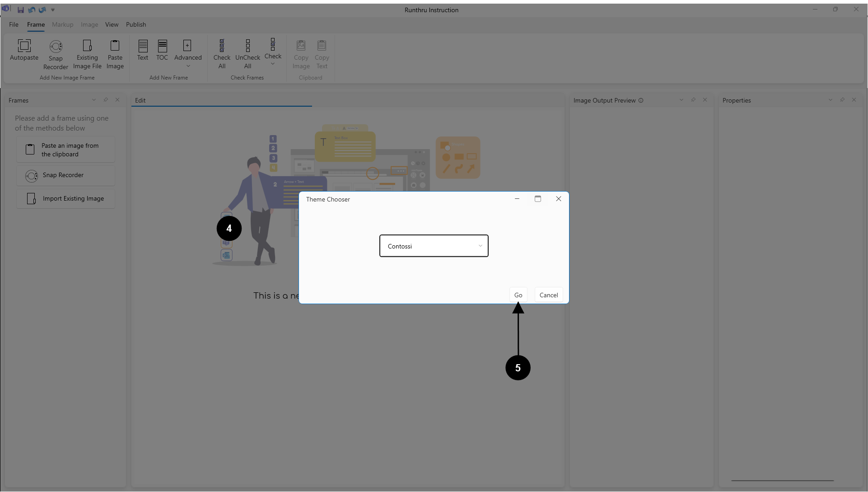Click the save icon in the title bar

click(x=21, y=9)
